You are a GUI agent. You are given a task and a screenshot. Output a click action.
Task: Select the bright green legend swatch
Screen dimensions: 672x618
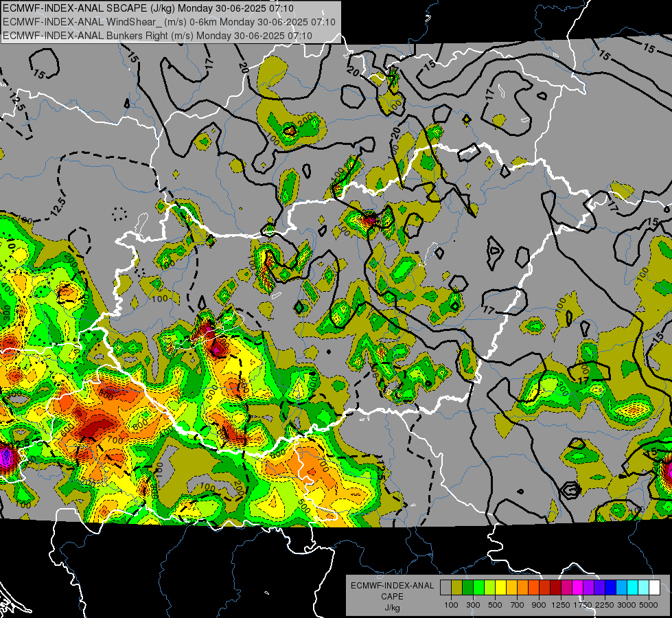pyautogui.click(x=478, y=588)
